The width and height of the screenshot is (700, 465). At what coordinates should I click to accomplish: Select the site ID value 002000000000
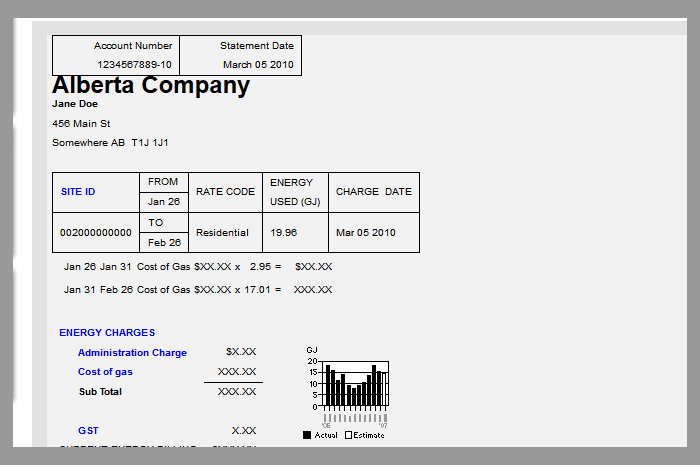96,233
